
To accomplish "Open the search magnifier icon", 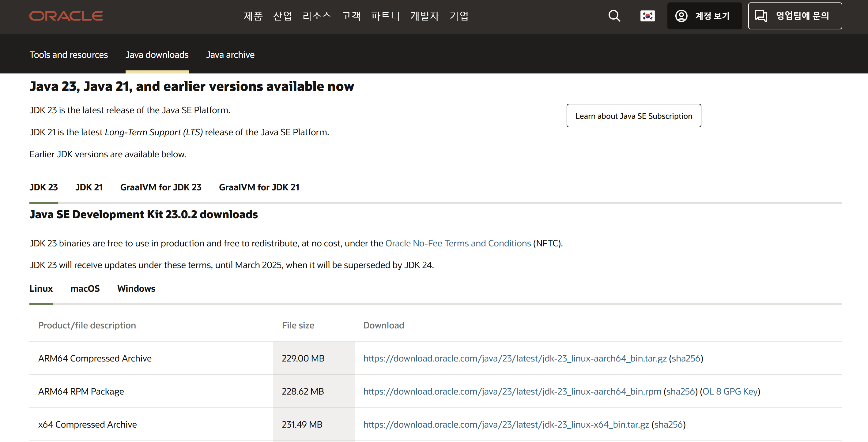I will pyautogui.click(x=614, y=16).
